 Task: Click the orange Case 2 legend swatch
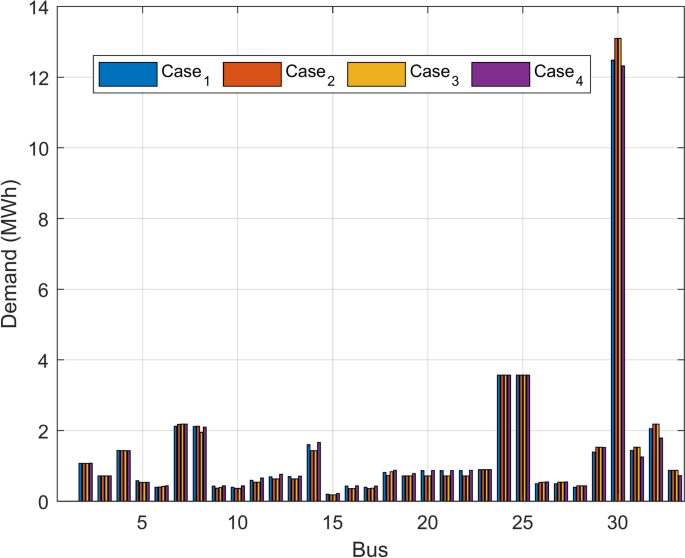tap(252, 74)
